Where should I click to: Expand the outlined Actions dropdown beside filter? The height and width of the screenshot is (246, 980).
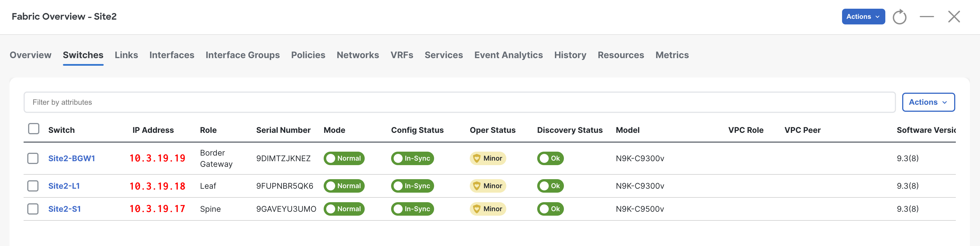[x=928, y=102]
